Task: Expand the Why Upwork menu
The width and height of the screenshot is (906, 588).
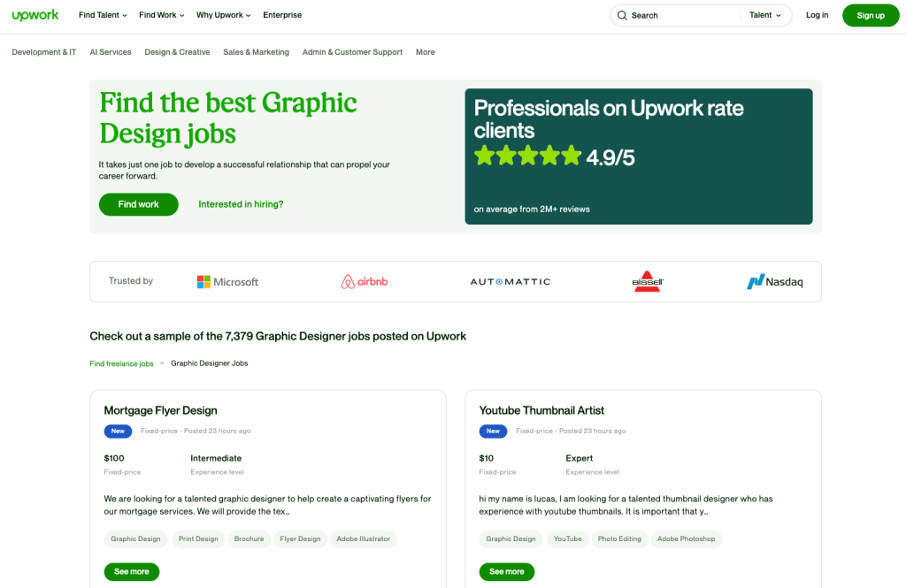Action: tap(224, 15)
